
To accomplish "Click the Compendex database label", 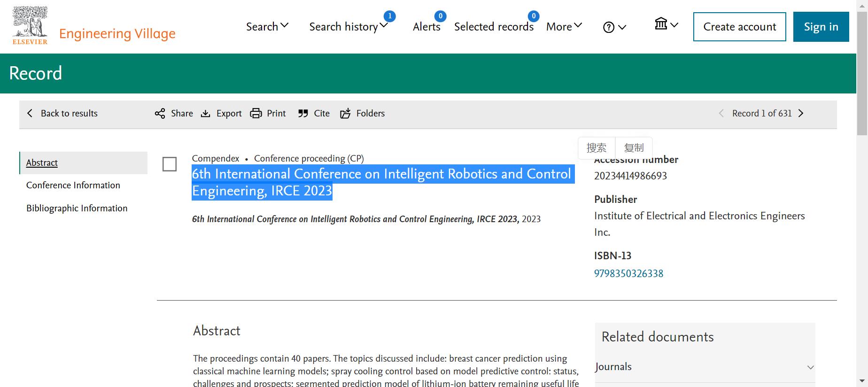I will pyautogui.click(x=216, y=158).
